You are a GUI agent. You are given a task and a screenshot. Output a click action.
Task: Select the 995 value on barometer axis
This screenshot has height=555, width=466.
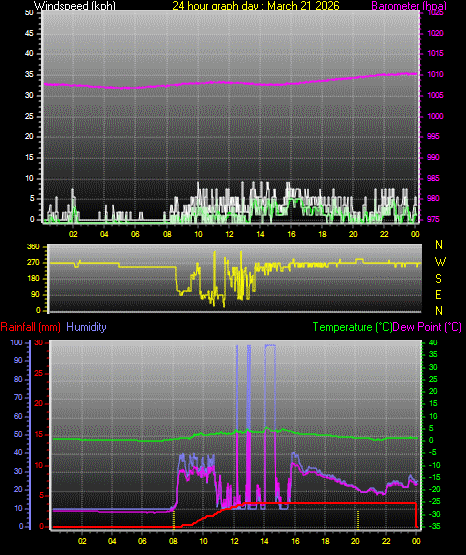pos(433,136)
